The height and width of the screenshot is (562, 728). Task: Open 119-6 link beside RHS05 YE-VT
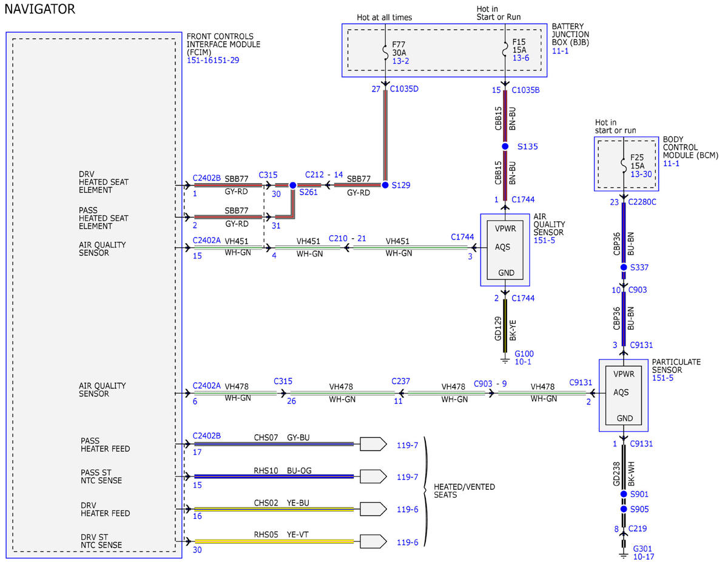coord(408,541)
